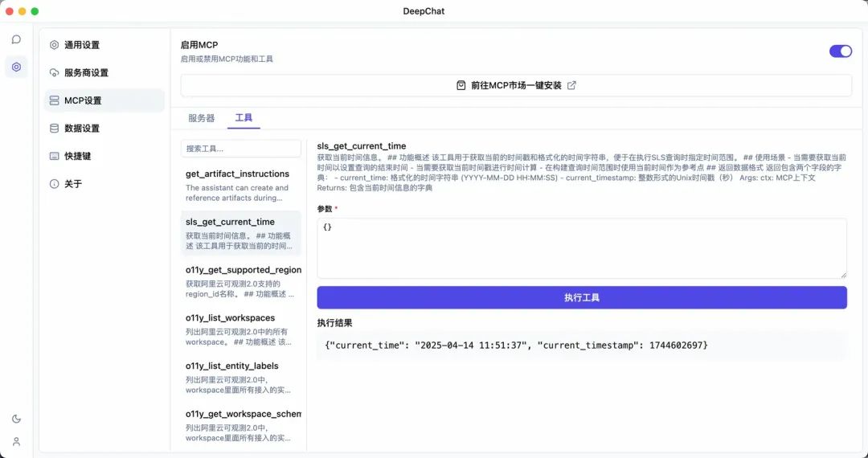Open the chat icon in left sidebar

click(16, 39)
